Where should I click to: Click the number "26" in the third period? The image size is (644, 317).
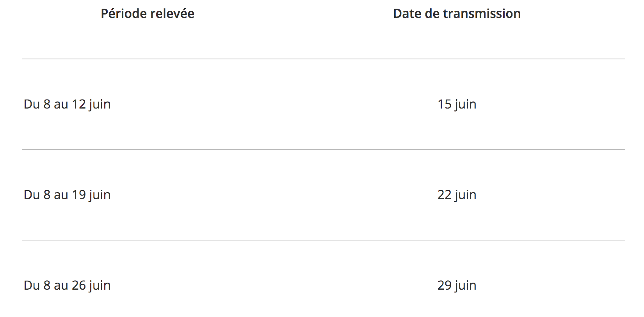pos(79,285)
